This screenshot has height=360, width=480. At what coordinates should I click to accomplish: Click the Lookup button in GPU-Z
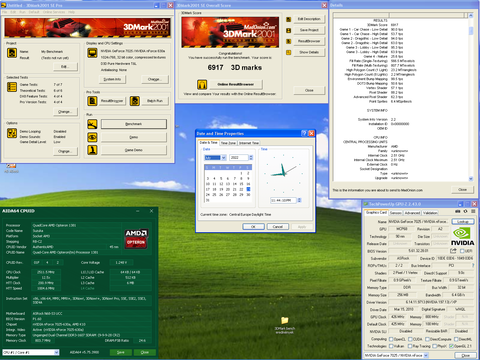pyautogui.click(x=463, y=222)
